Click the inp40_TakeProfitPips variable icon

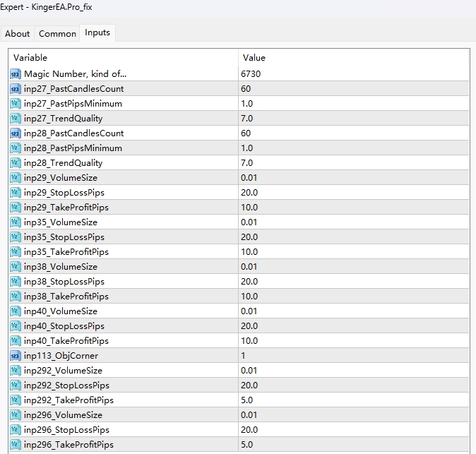[16, 341]
